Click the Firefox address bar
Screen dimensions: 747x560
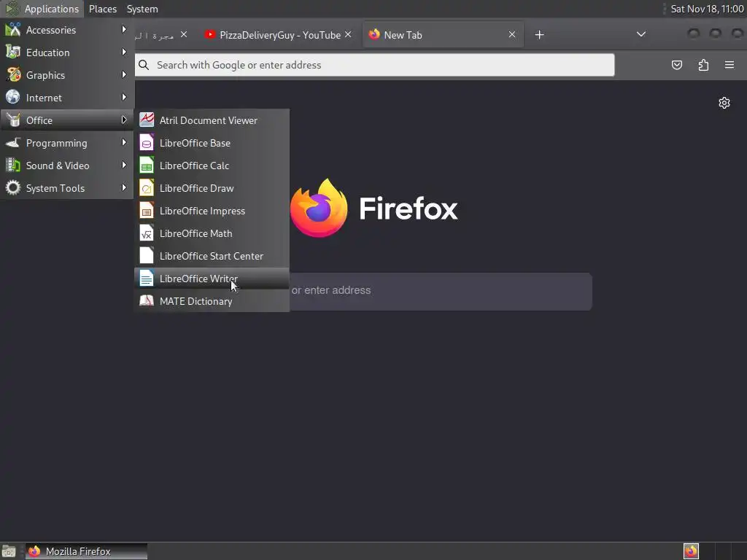(375, 65)
